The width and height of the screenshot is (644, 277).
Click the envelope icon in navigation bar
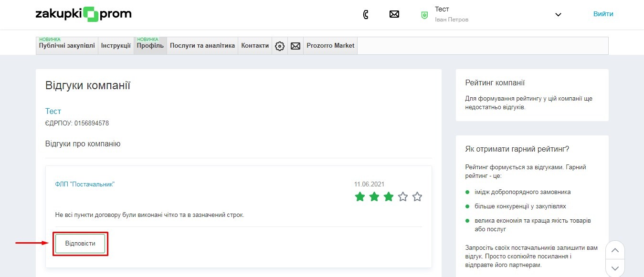[x=296, y=46]
